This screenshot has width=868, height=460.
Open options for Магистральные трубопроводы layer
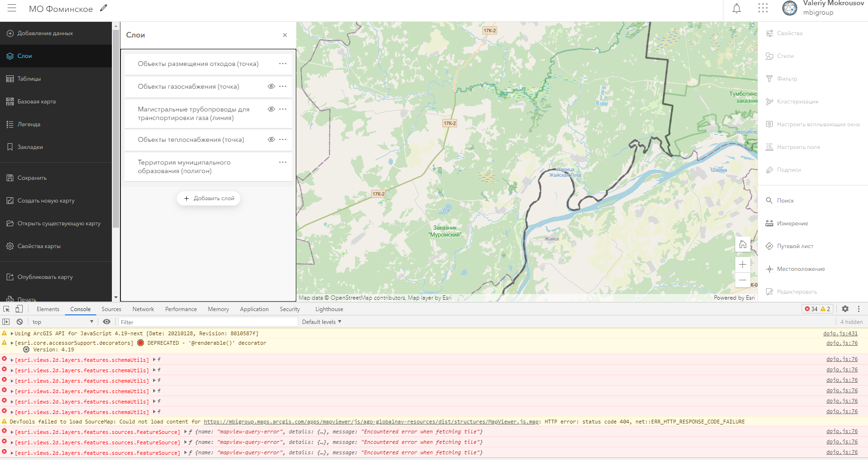click(283, 109)
